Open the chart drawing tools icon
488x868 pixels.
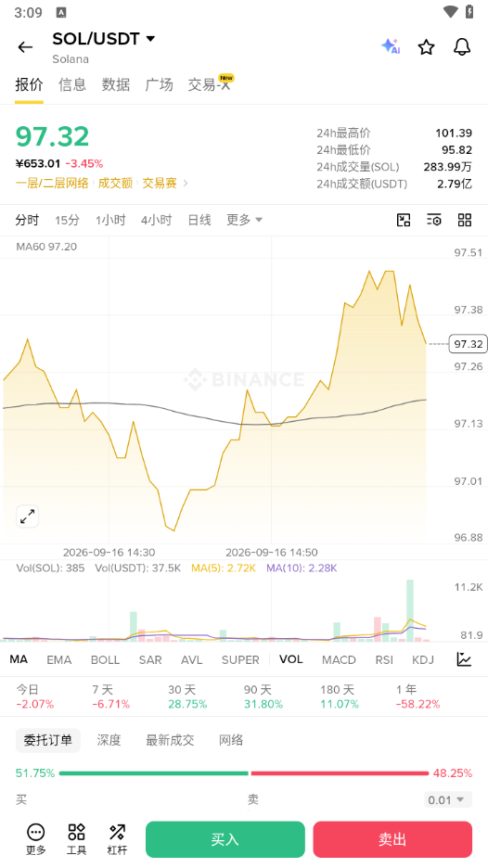pyautogui.click(x=404, y=220)
